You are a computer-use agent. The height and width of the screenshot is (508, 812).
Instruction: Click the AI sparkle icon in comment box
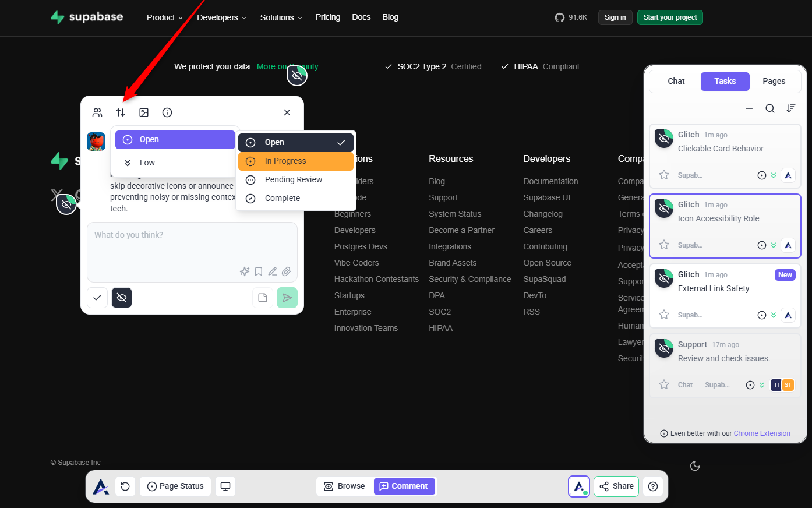tap(245, 271)
